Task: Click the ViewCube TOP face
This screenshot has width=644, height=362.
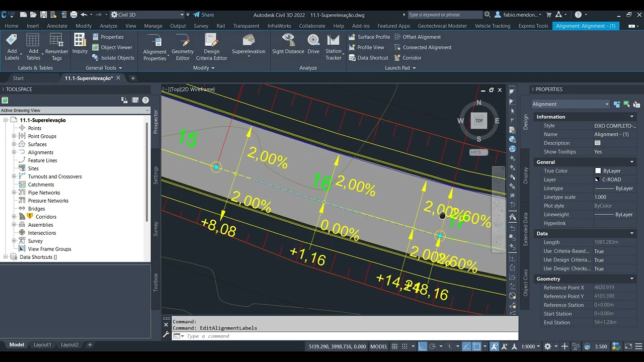Action: click(x=478, y=121)
